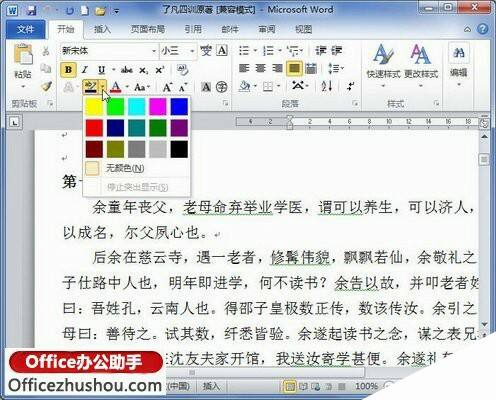The width and height of the screenshot is (496, 400).
Task: Click the Change Styles icon
Action: (x=421, y=54)
